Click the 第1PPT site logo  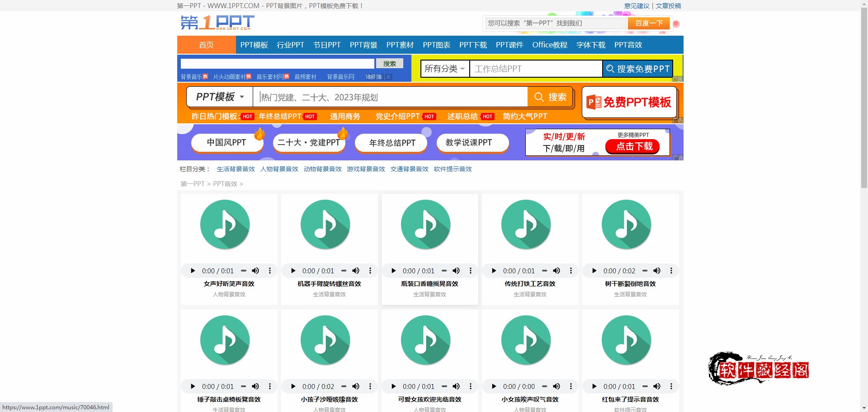tap(217, 23)
